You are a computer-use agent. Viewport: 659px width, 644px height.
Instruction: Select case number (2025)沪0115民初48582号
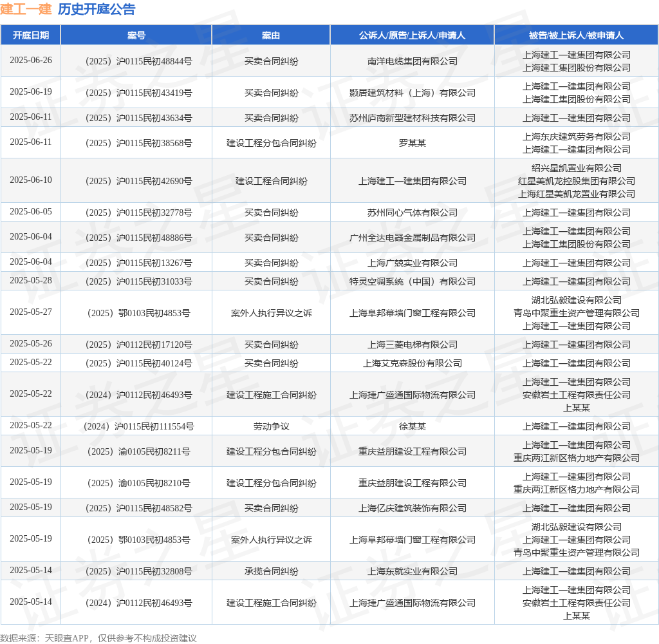tap(139, 509)
